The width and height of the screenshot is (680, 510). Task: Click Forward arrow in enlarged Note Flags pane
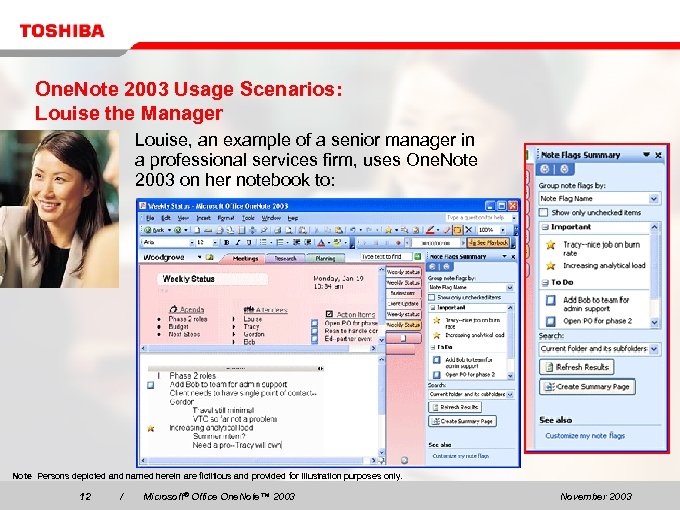point(564,169)
